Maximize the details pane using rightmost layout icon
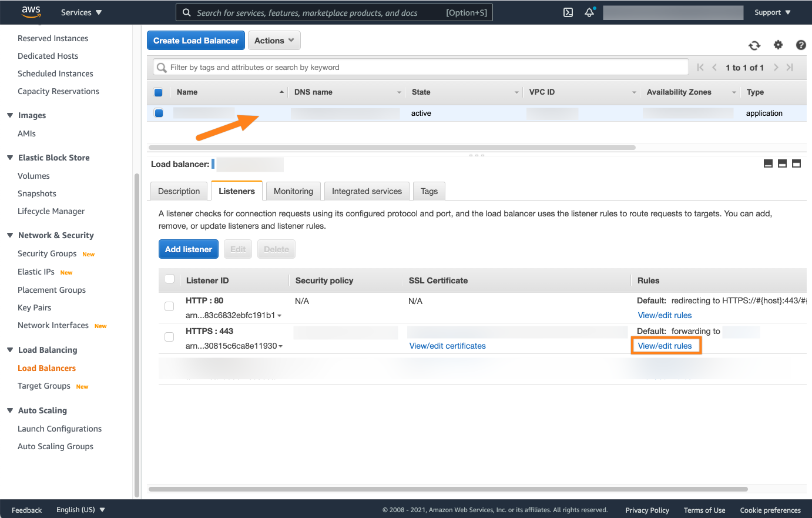Viewport: 812px width, 518px height. pyautogui.click(x=796, y=163)
